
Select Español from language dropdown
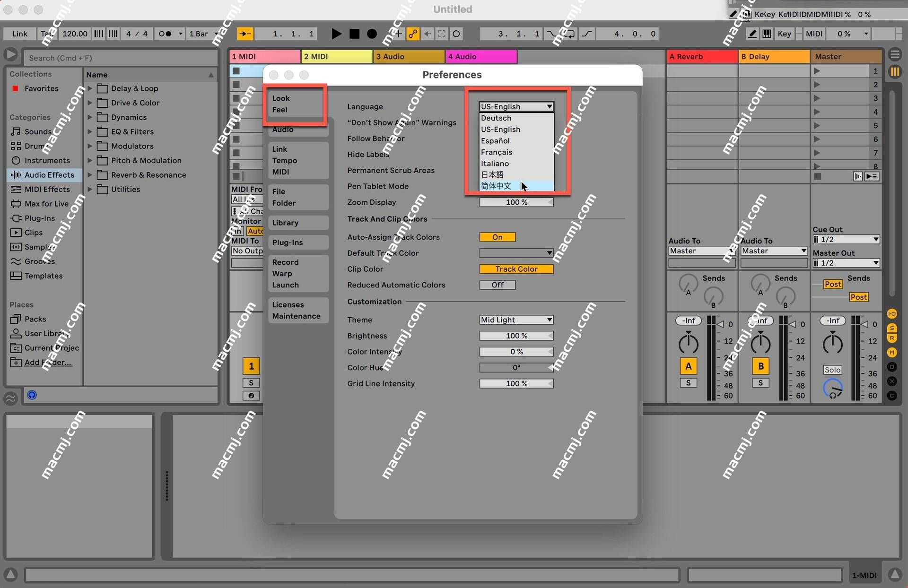[497, 140]
